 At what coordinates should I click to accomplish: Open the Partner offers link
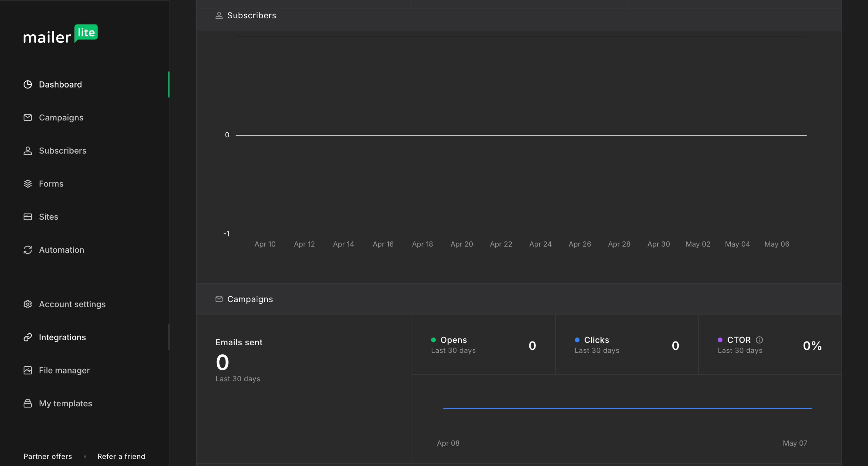pos(48,456)
